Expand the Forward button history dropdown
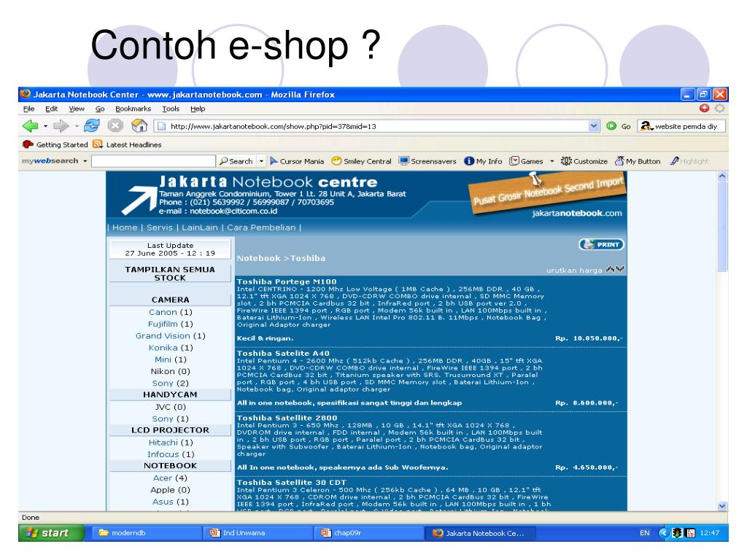The width and height of the screenshot is (747, 560). point(76,127)
